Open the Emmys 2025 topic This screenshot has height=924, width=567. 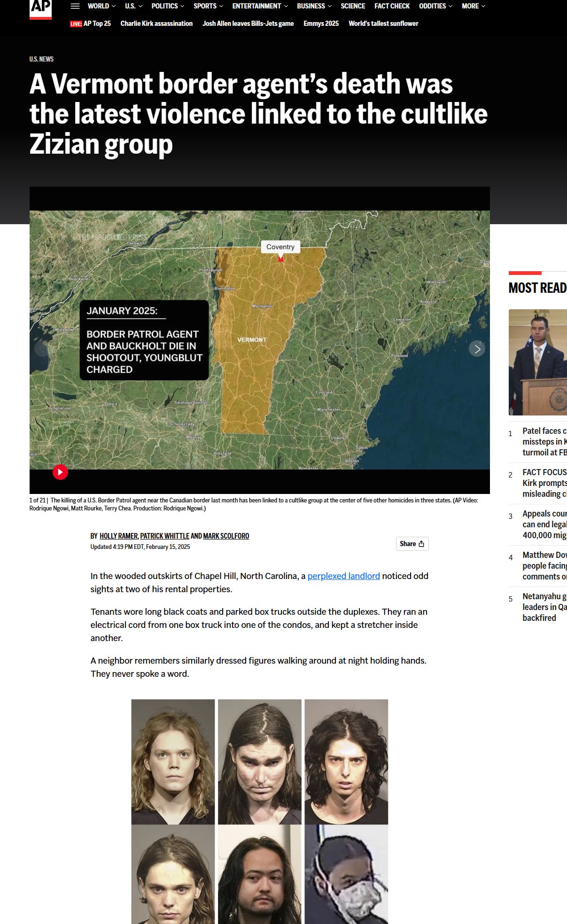(321, 23)
